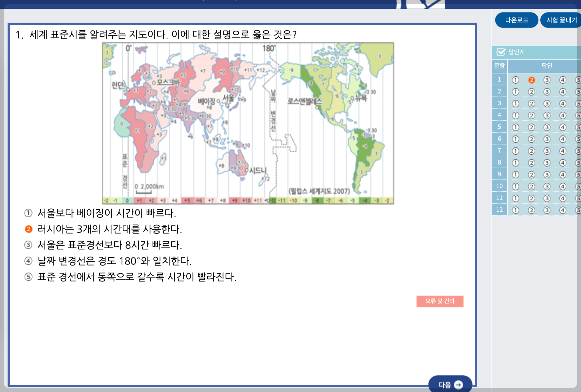Screen dimensions: 581x392
Task: Click the 답안 column header
Action: click(x=547, y=66)
